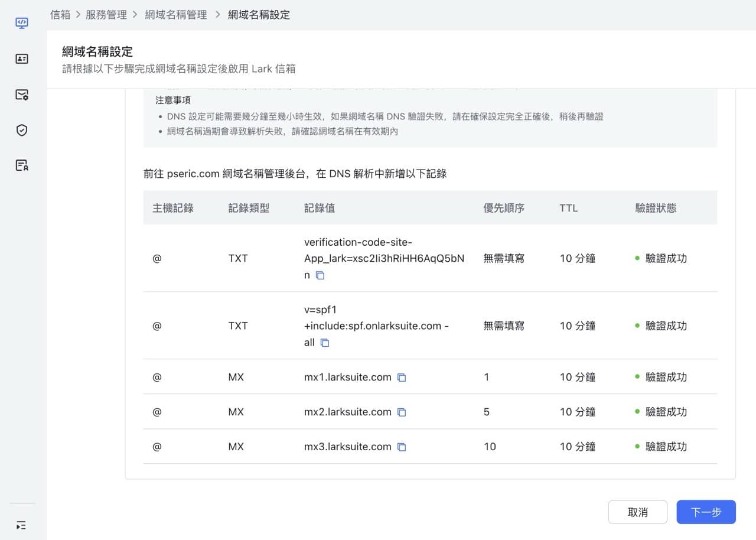
Task: Open the contact card sidebar icon
Action: point(22,58)
